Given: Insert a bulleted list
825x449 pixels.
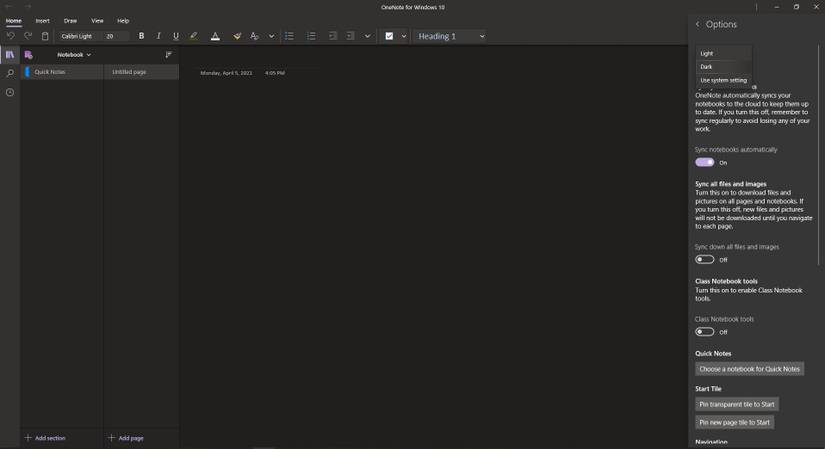Looking at the screenshot, I should coord(289,36).
